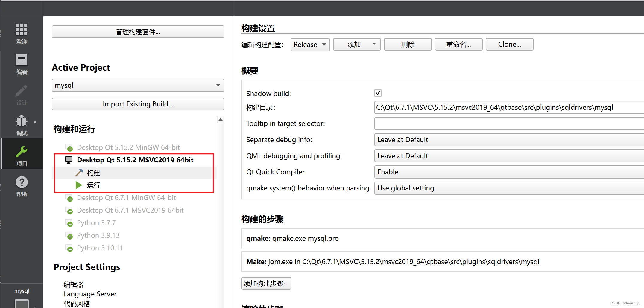Open the Add Build Step (添加构建步骤) dropdown
Viewport: 644px width, 308px height.
[266, 283]
